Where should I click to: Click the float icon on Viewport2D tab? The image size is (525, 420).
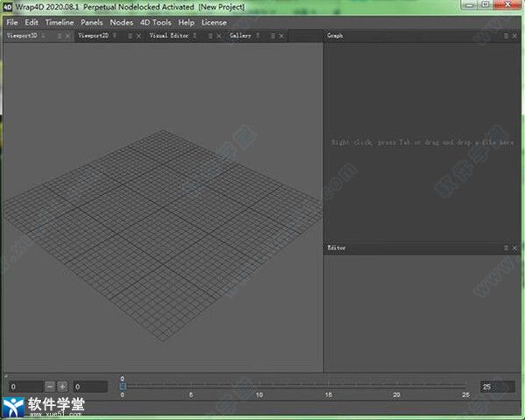point(129,36)
